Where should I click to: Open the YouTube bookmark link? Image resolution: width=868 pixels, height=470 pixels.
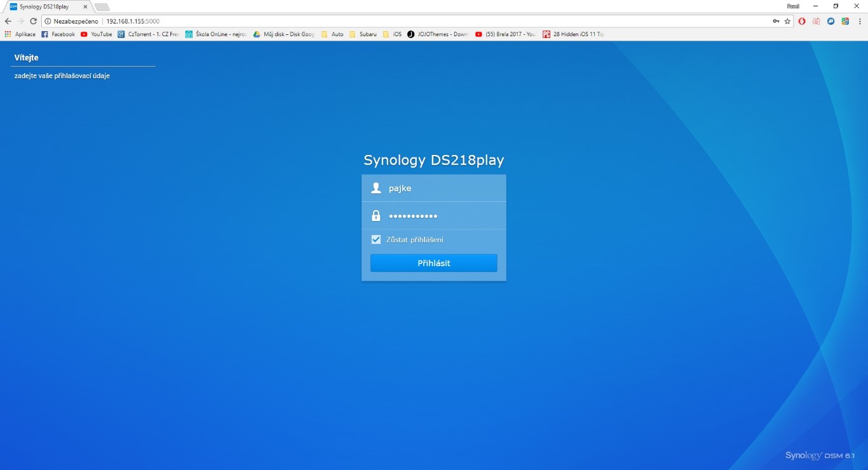click(97, 34)
